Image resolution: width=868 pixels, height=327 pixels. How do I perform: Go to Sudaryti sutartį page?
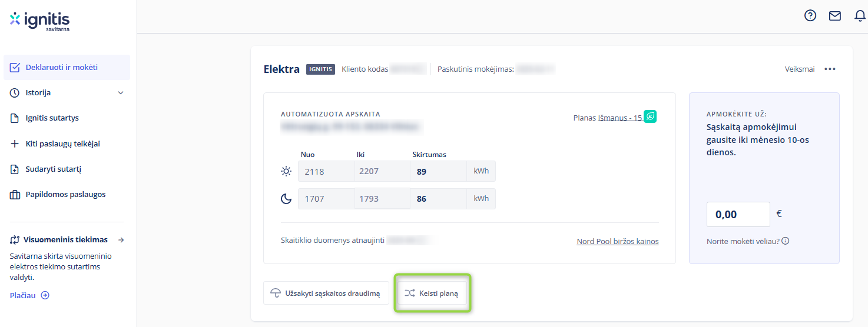click(x=53, y=169)
